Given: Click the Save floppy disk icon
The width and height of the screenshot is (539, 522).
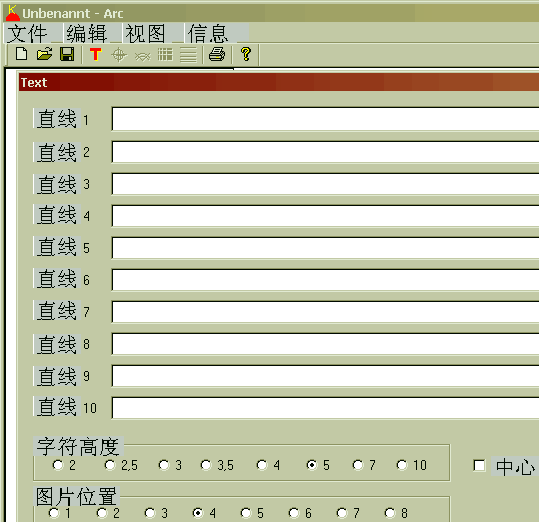Looking at the screenshot, I should (67, 54).
